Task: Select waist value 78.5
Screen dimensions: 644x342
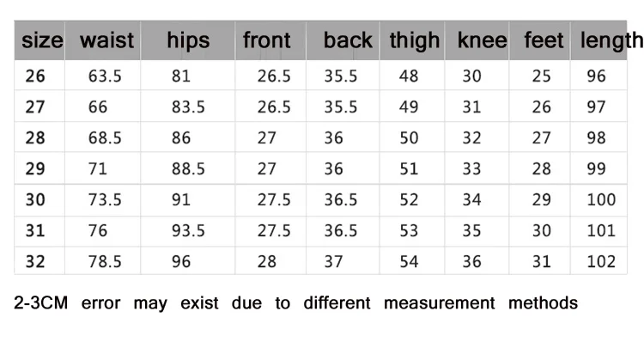Action: click(105, 261)
